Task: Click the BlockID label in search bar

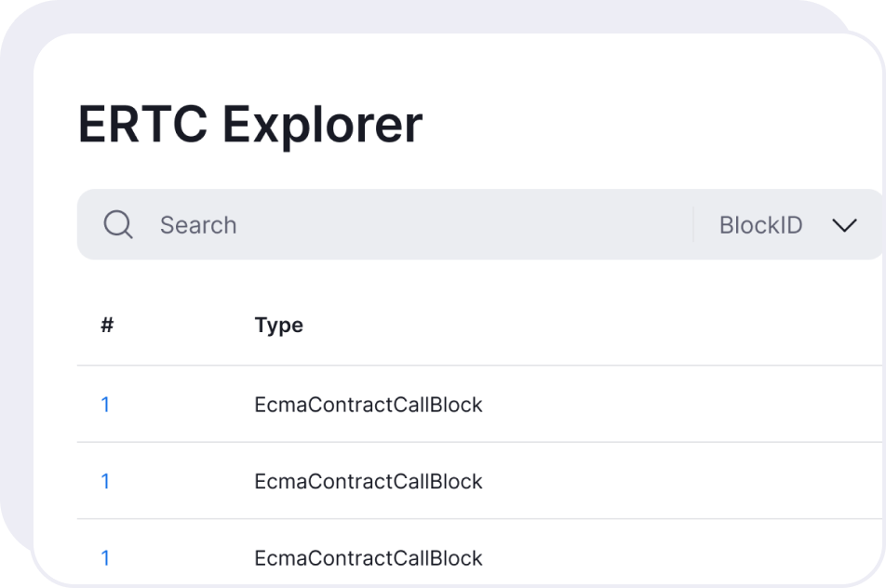Action: (760, 225)
